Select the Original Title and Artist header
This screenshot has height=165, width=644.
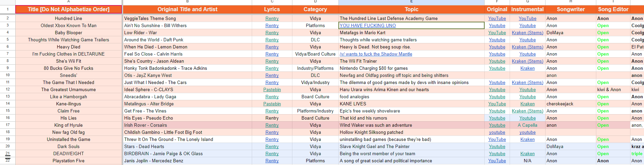coord(187,9)
